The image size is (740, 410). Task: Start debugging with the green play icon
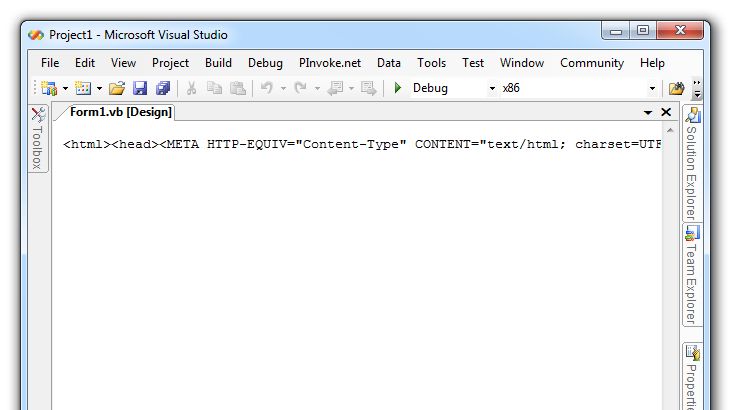(x=397, y=88)
